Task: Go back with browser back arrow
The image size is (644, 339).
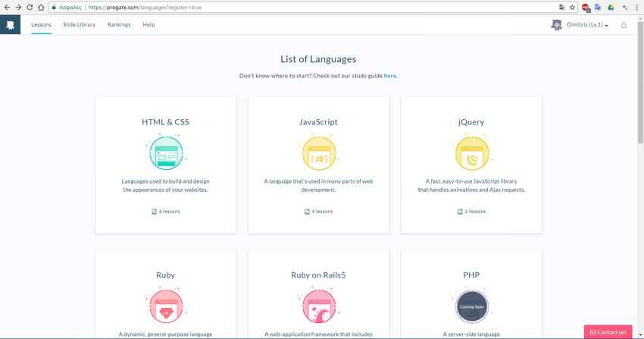Action: click(7, 8)
